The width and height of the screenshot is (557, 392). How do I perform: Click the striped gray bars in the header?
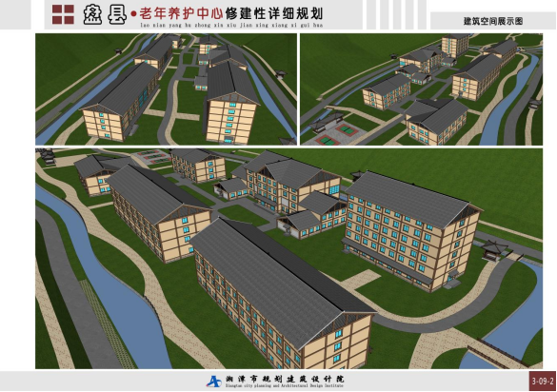[x=396, y=14]
